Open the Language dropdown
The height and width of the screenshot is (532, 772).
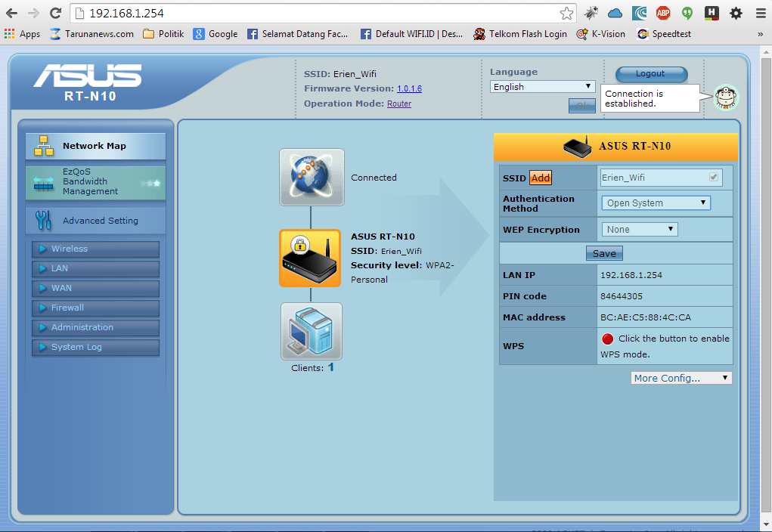point(542,86)
